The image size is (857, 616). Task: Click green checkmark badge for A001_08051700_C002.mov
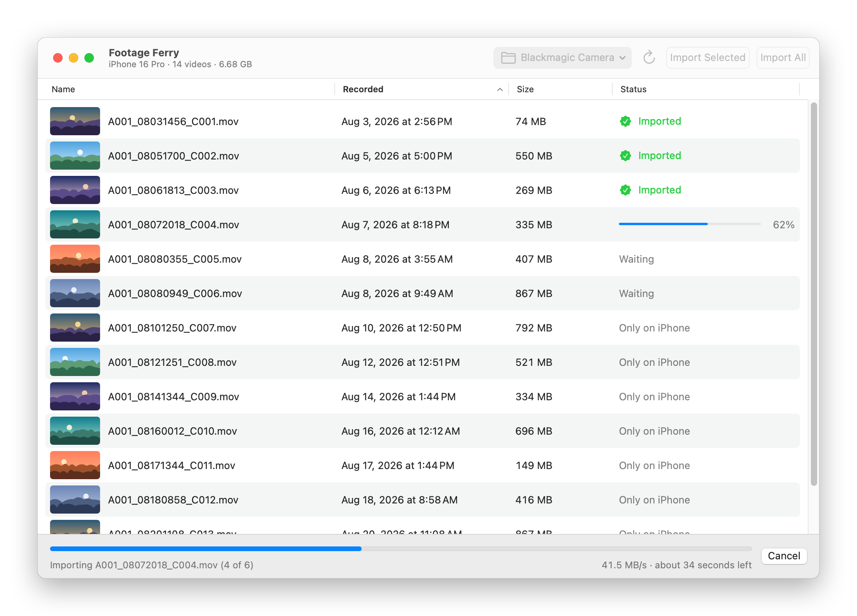click(625, 156)
